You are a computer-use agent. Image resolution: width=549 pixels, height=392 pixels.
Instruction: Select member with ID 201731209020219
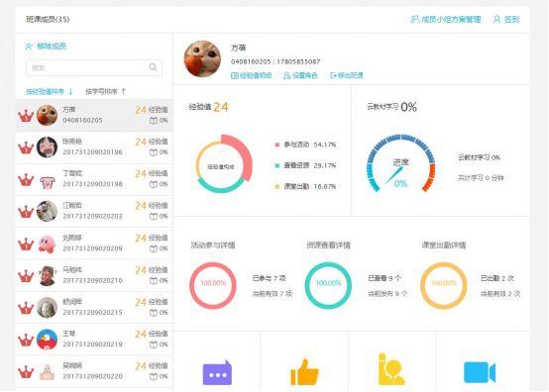[x=94, y=340]
